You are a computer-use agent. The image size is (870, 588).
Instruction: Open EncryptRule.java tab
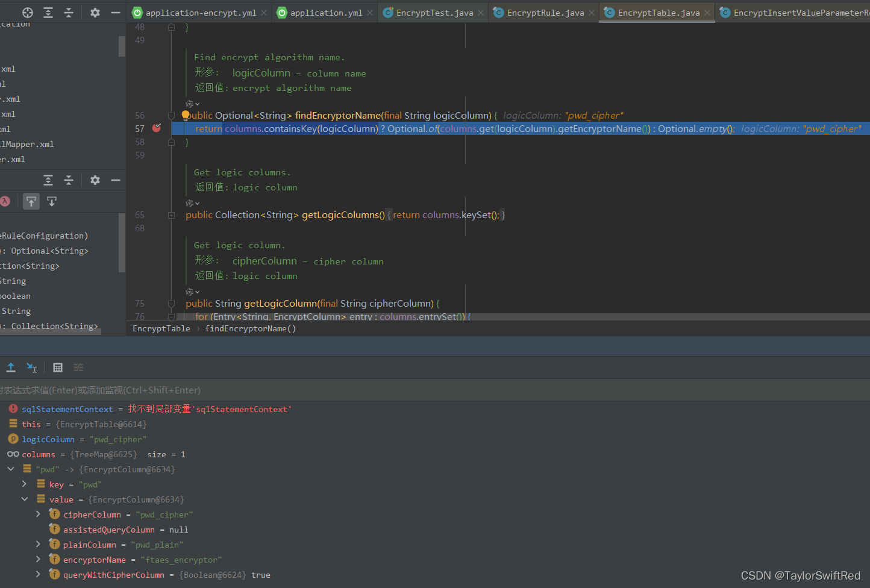(545, 13)
